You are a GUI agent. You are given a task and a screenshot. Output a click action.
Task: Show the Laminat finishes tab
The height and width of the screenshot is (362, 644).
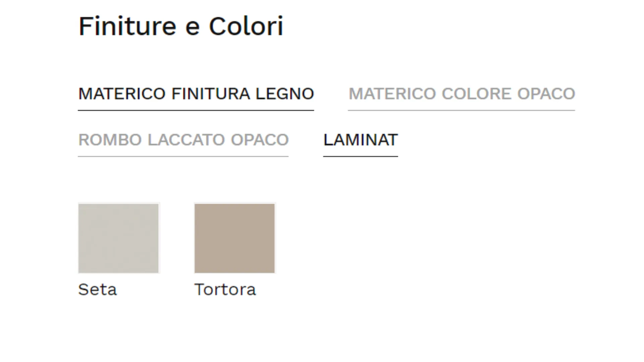[360, 140]
